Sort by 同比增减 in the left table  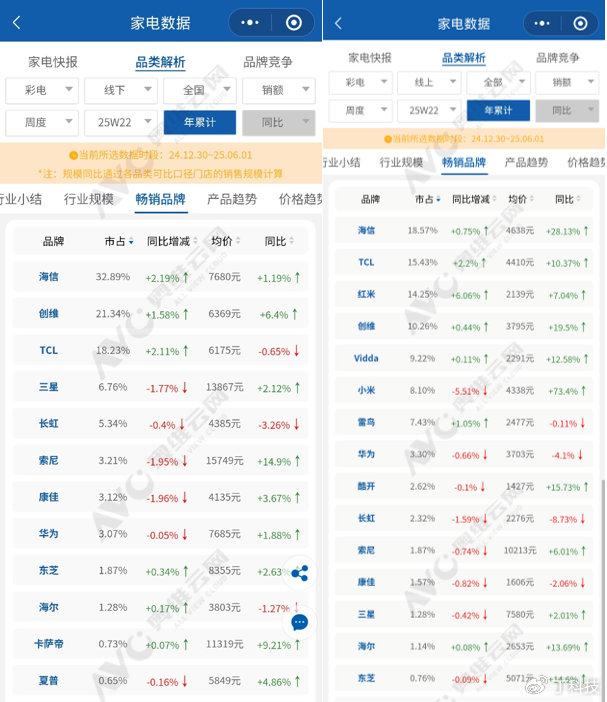(x=172, y=241)
